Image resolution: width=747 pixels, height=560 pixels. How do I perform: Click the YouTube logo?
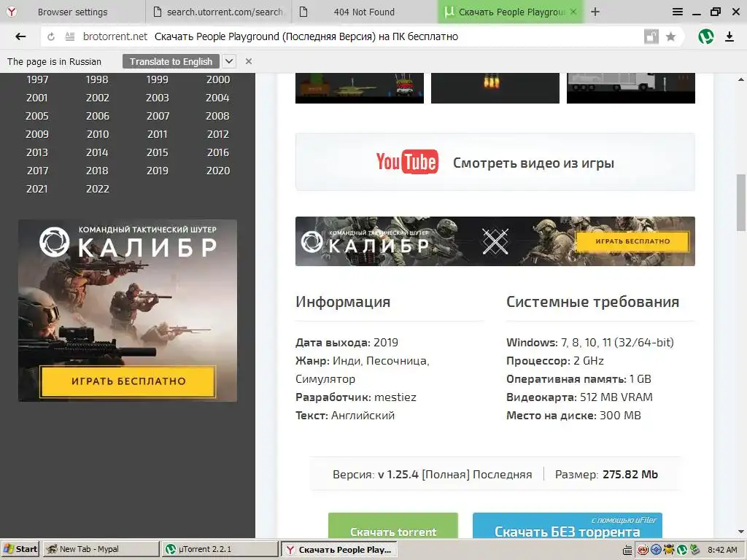pos(407,162)
